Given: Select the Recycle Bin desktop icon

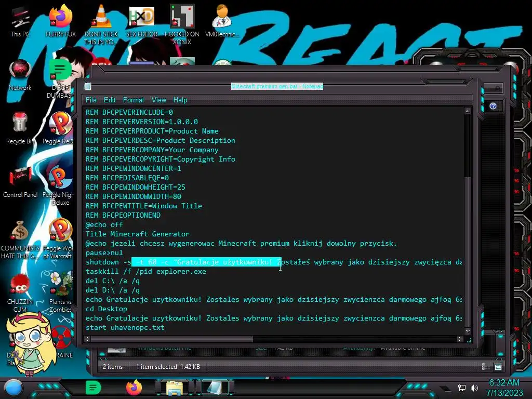Looking at the screenshot, I should click(20, 129).
